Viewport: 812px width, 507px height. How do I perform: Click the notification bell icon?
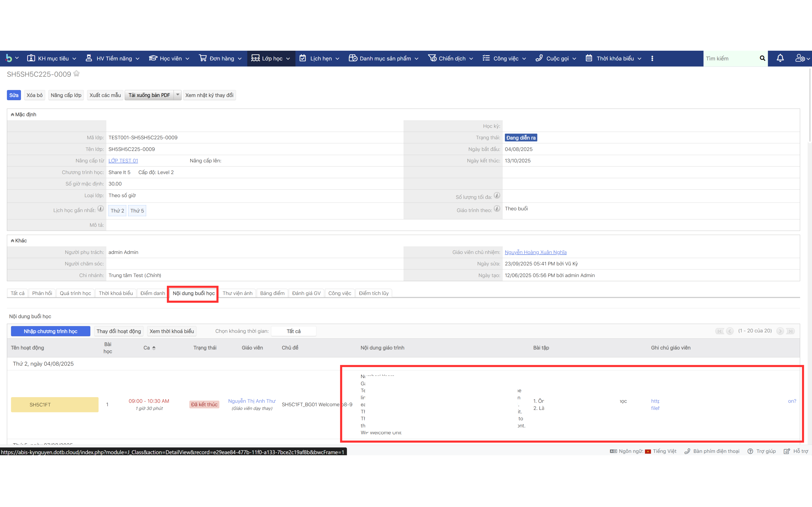(x=780, y=58)
